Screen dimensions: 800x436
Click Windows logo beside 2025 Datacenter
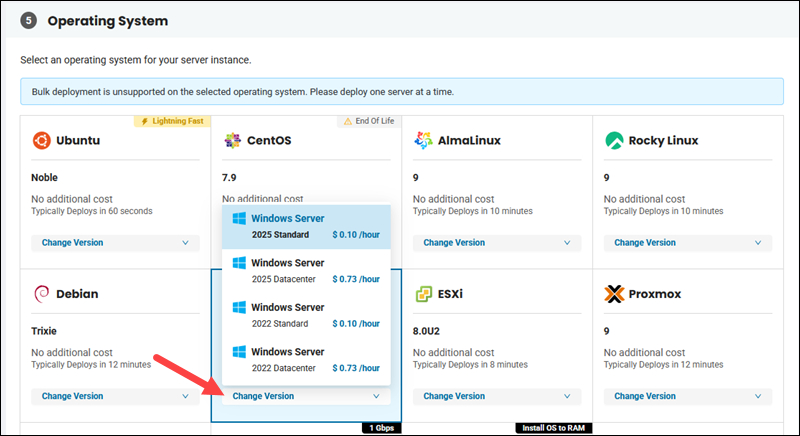click(x=239, y=263)
